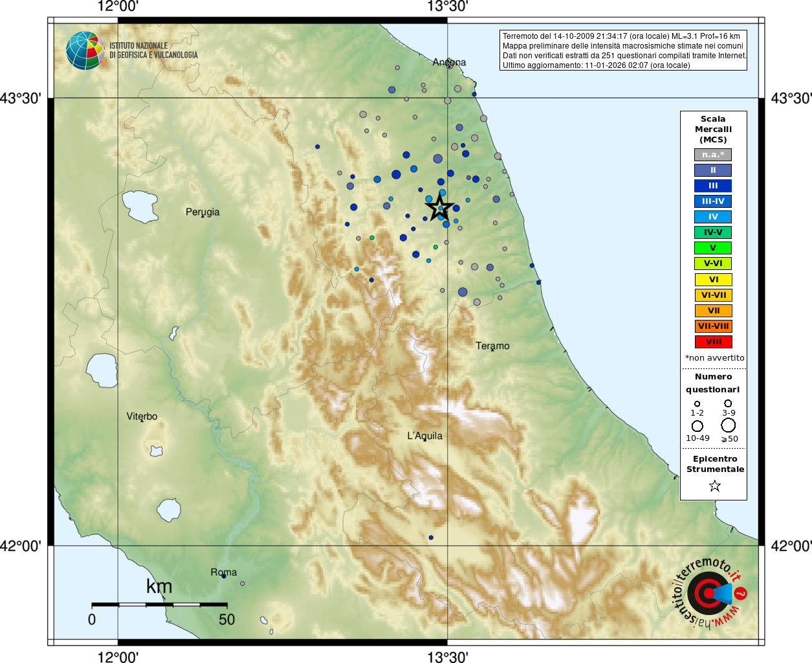This screenshot has width=812, height=663.
Task: Select the V green intensity swatch
Action: pyautogui.click(x=713, y=248)
